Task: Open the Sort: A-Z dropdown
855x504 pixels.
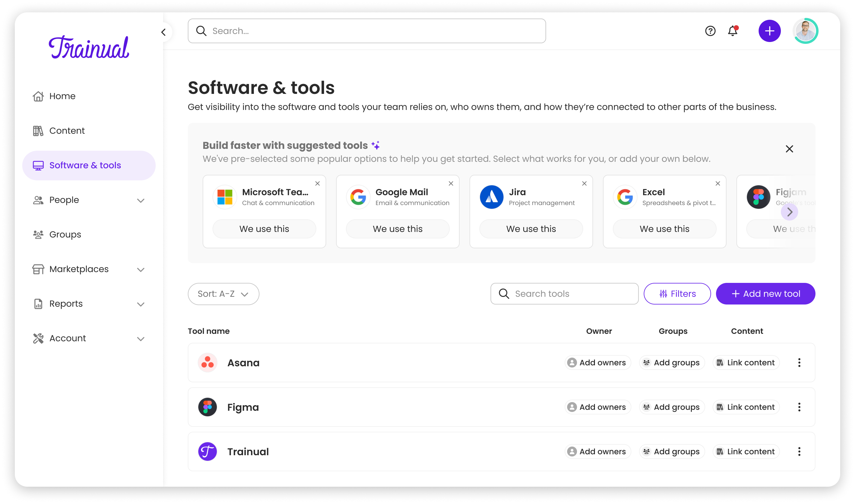Action: 223,294
